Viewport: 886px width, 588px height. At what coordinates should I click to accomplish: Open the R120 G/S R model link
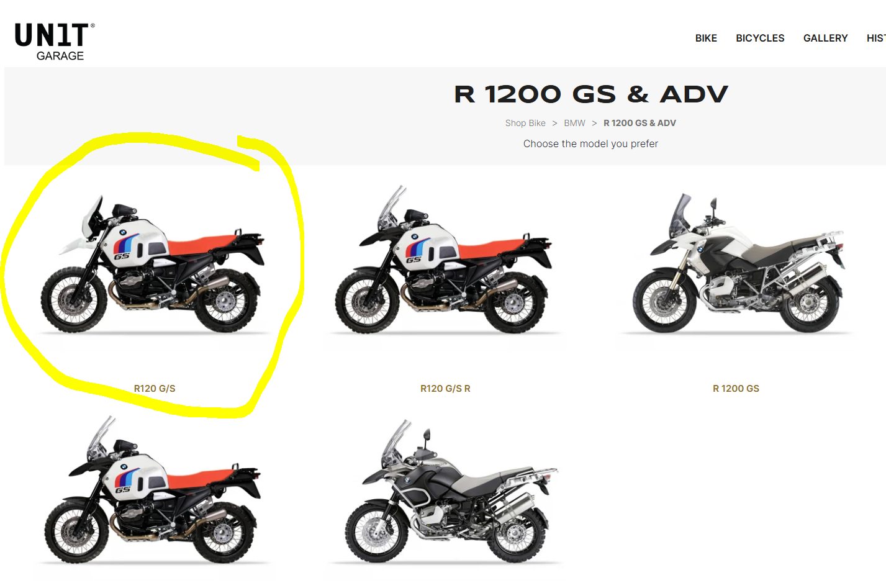click(x=445, y=389)
